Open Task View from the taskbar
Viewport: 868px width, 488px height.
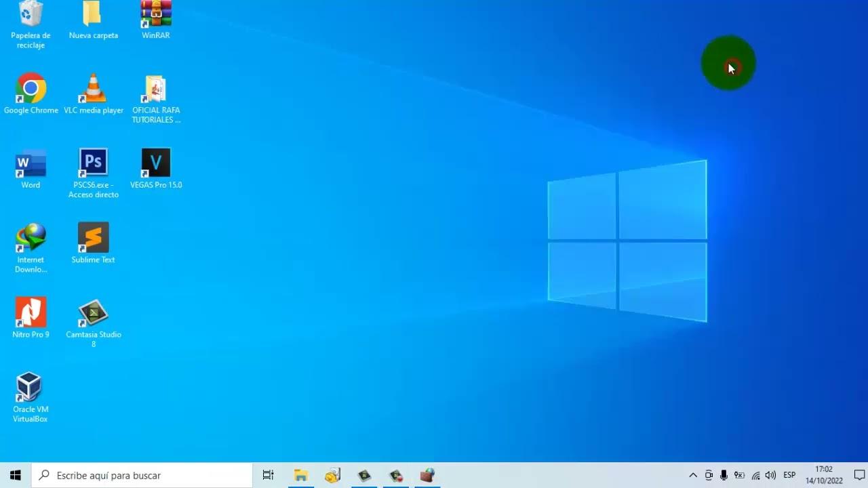268,475
